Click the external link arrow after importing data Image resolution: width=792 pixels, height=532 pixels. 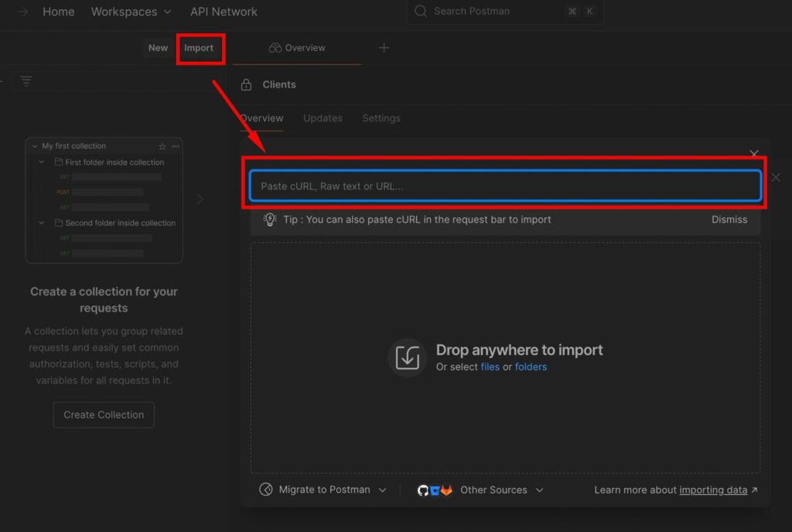754,489
